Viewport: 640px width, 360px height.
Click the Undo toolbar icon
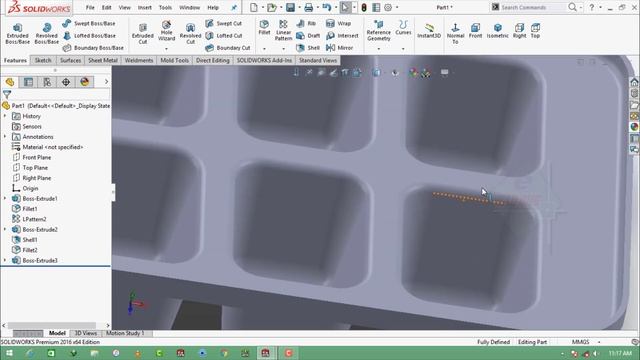tap(327, 7)
